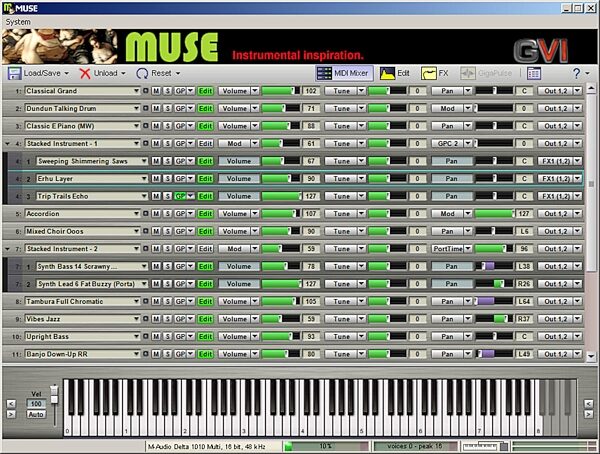Click the MUSE app icon in title bar
Image resolution: width=600 pixels, height=454 pixels.
click(x=8, y=8)
